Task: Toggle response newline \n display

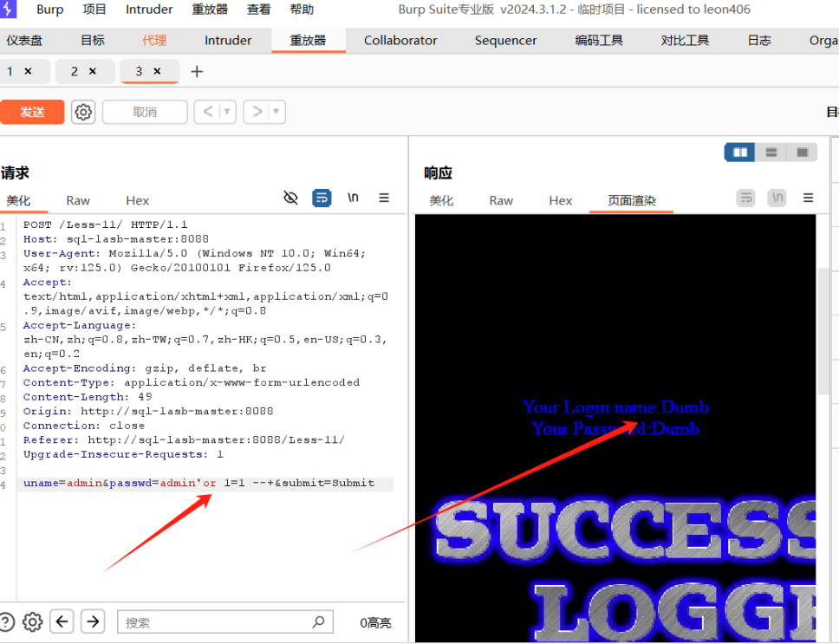Action: pyautogui.click(x=777, y=198)
